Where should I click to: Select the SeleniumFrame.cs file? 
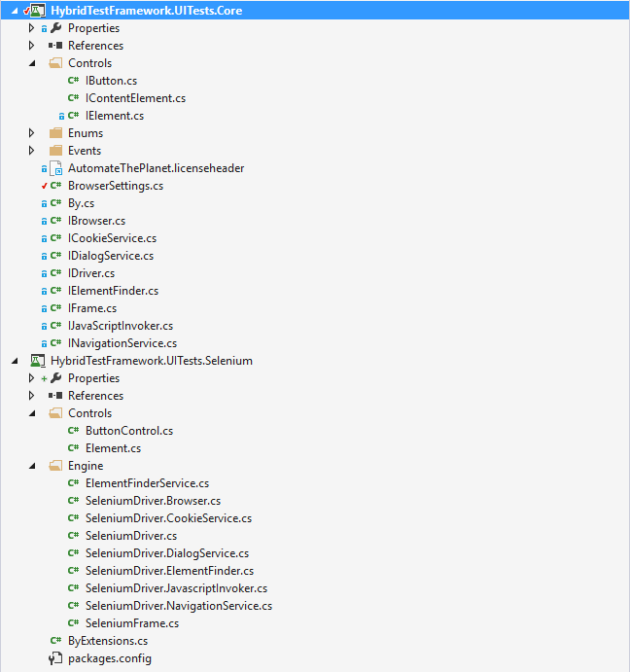tap(132, 623)
